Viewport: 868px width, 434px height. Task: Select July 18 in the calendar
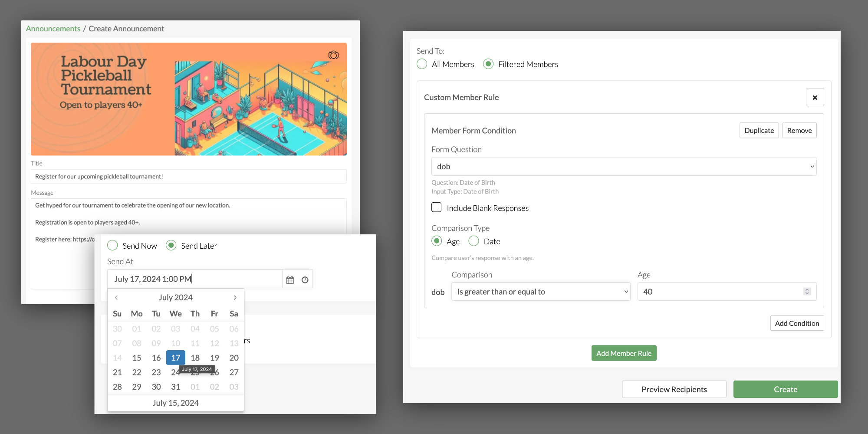(195, 358)
